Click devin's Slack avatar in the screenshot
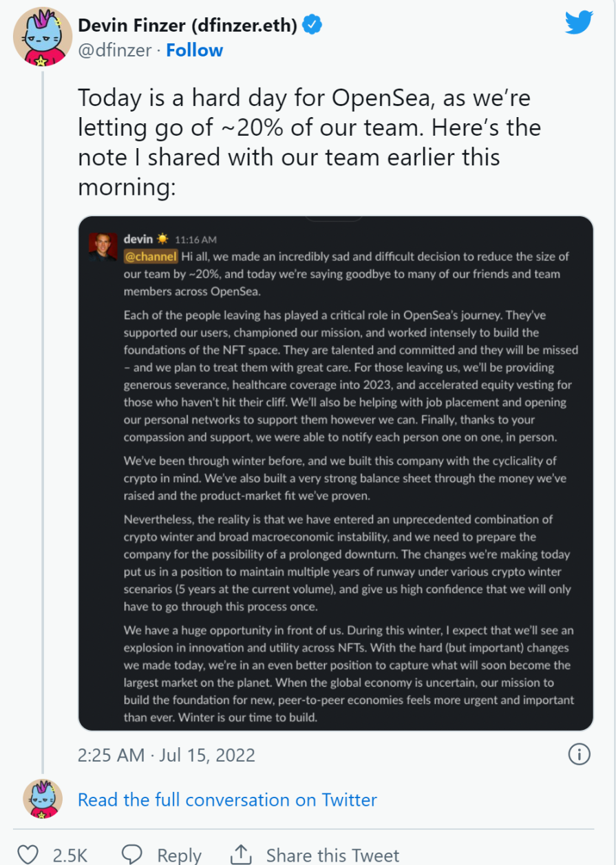 (103, 247)
